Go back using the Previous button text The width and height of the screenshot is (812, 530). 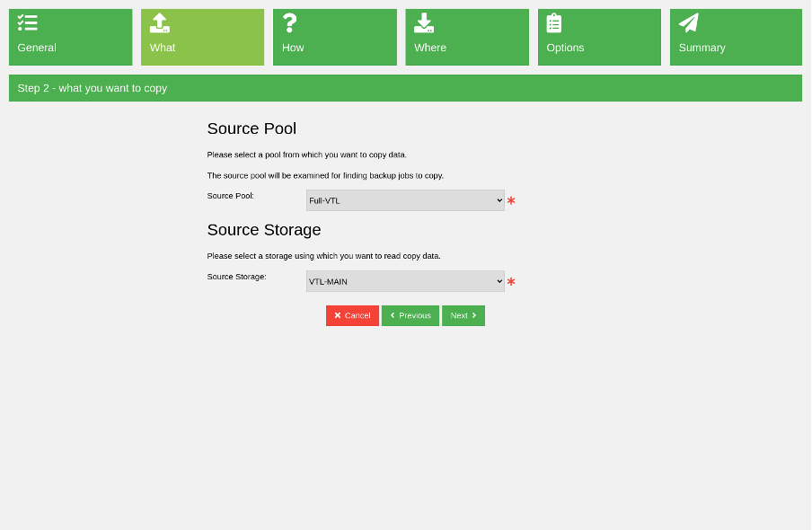(x=415, y=315)
